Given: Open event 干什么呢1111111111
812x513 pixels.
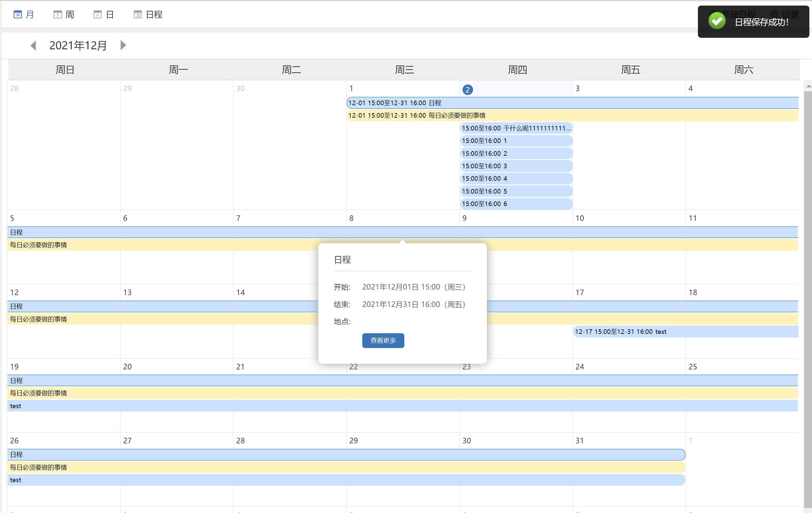Looking at the screenshot, I should point(516,128).
